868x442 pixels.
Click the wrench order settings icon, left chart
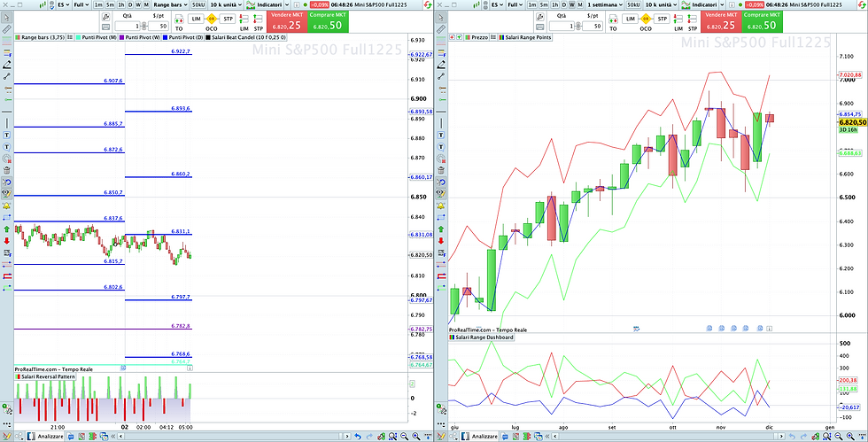pyautogui.click(x=107, y=17)
